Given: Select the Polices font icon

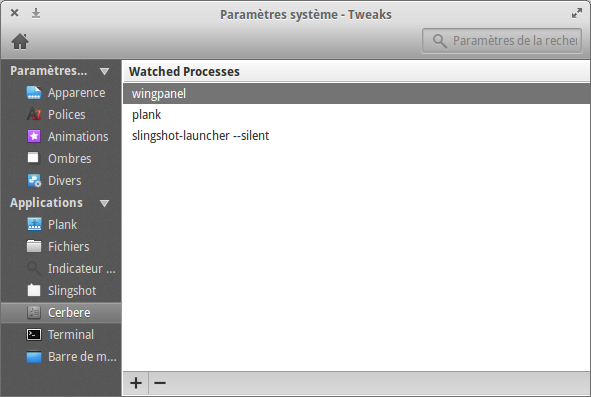Looking at the screenshot, I should click(34, 115).
